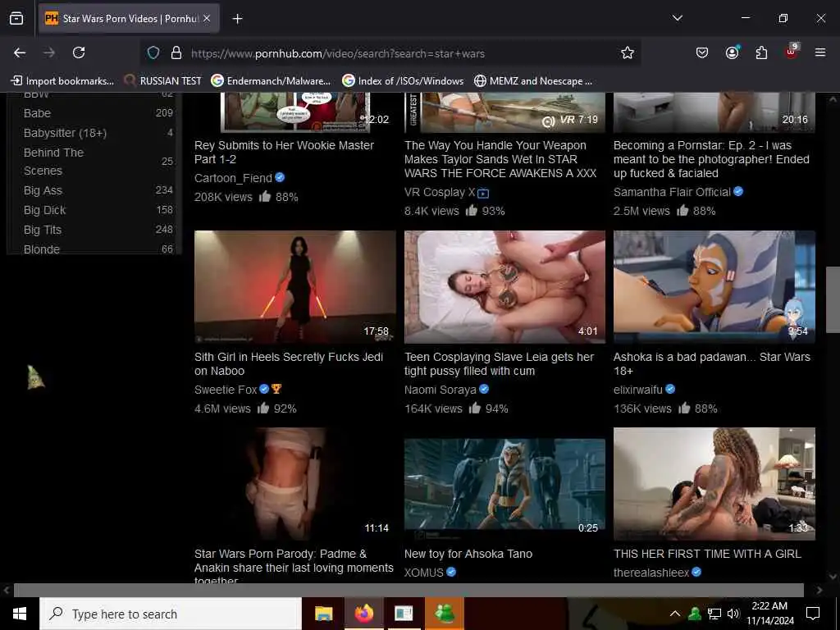840x630 pixels.
Task: Click the trophy icon beside Sweetie Fox
Action: (x=276, y=389)
